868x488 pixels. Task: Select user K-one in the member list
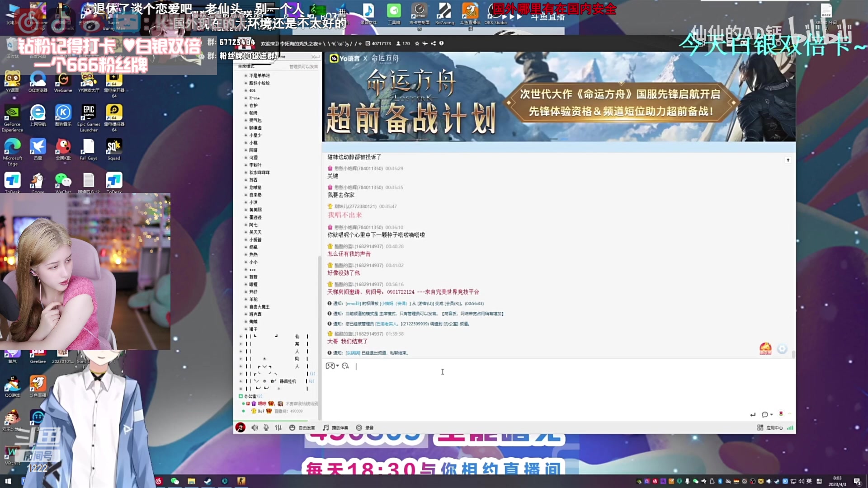coord(255,98)
